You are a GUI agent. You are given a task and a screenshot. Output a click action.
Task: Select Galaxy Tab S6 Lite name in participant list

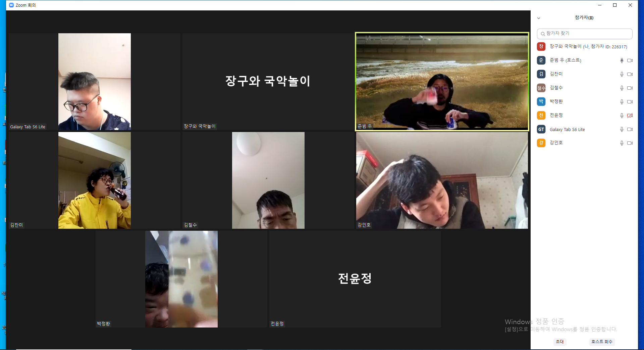tap(567, 129)
